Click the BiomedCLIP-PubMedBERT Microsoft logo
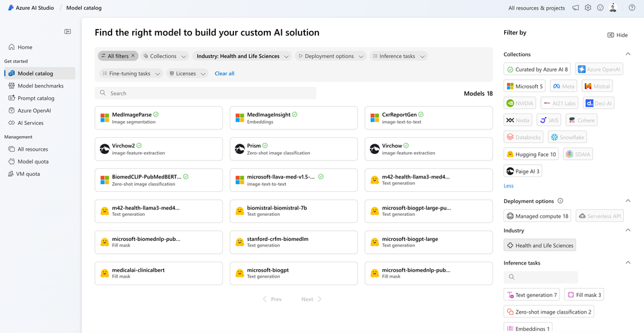The height and width of the screenshot is (333, 644). (104, 180)
